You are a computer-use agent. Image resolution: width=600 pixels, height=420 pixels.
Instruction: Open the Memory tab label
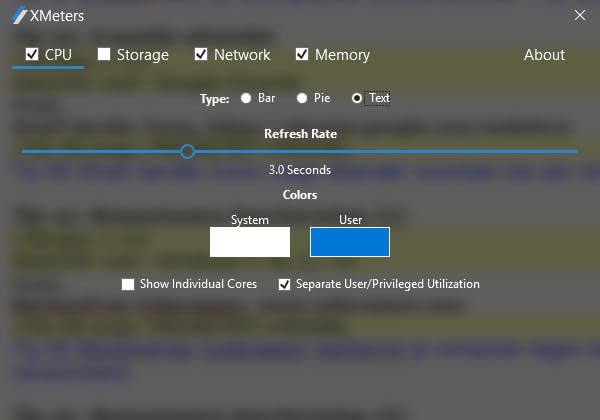click(x=342, y=55)
